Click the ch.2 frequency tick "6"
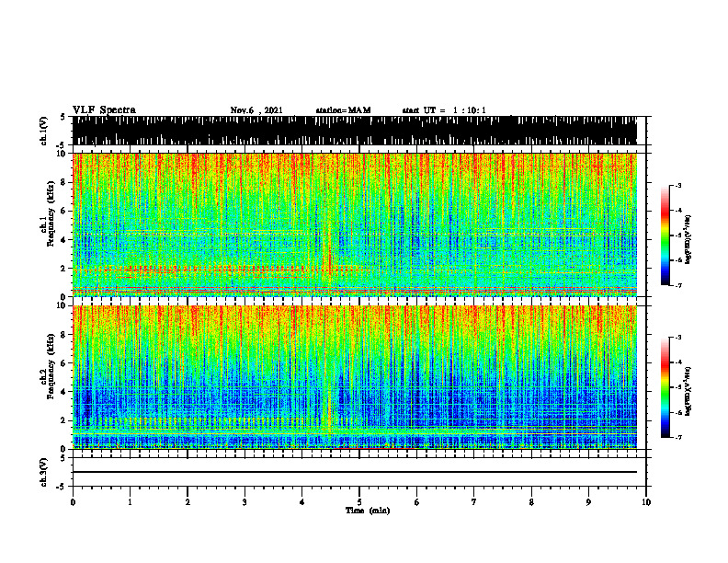 pyautogui.click(x=65, y=363)
